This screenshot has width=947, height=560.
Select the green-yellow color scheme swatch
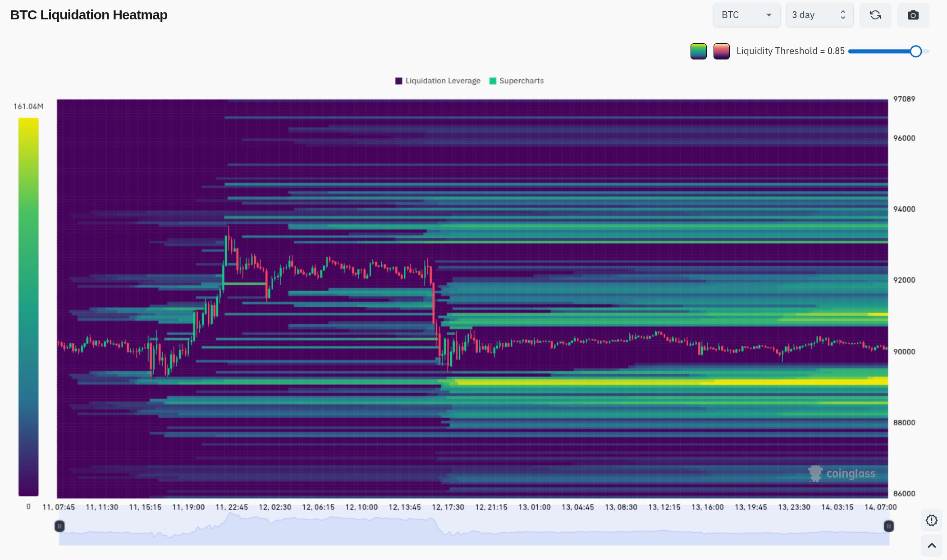pos(698,51)
